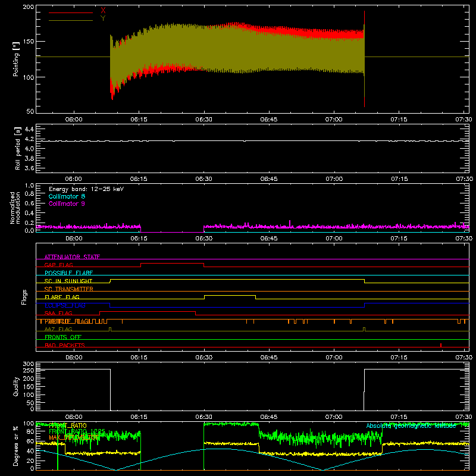Click the 4.0 tick on Roll period axis

tap(29, 149)
